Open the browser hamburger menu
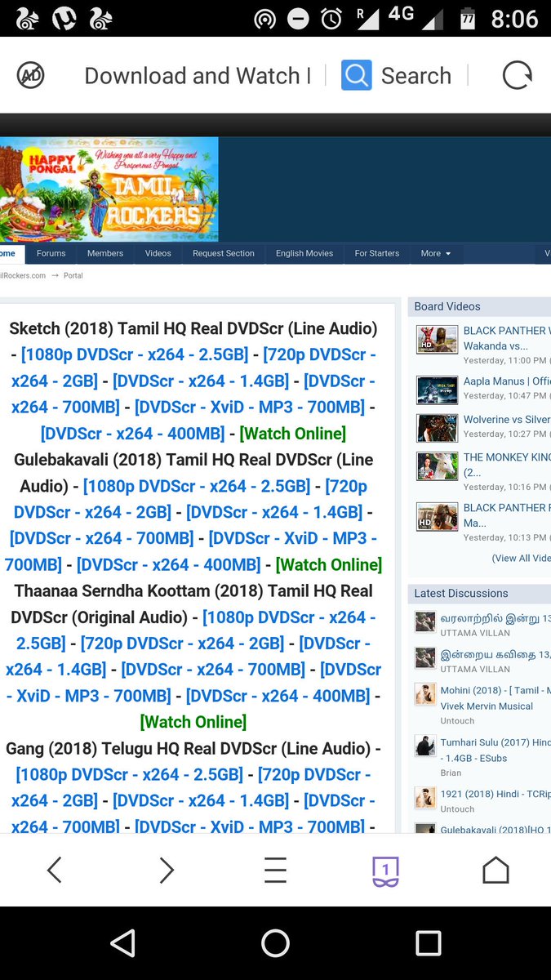The height and width of the screenshot is (980, 551). click(x=275, y=870)
